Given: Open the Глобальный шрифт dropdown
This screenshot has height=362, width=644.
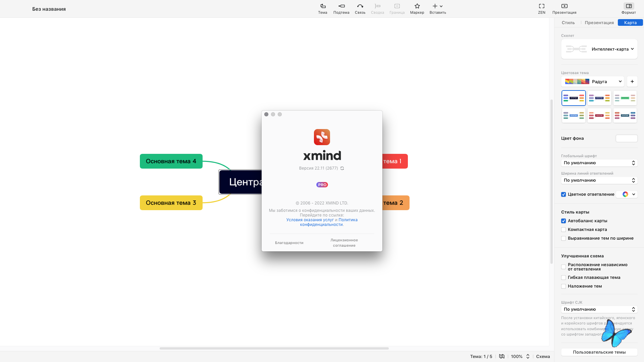Looking at the screenshot, I should point(599,163).
